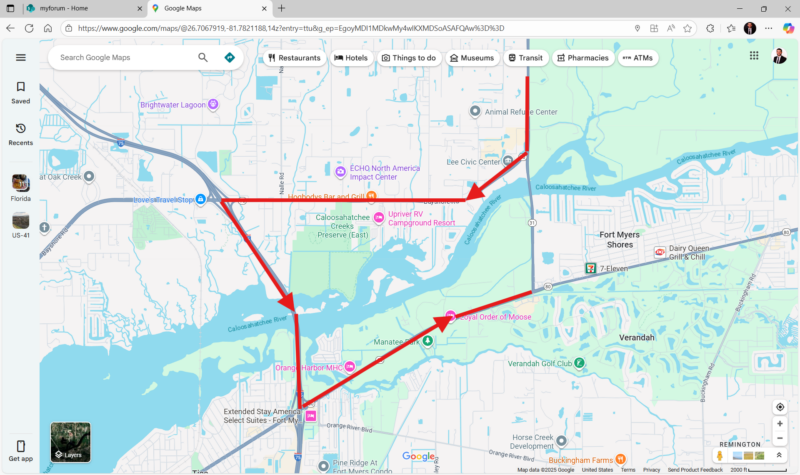Click the show your location button

(x=780, y=407)
